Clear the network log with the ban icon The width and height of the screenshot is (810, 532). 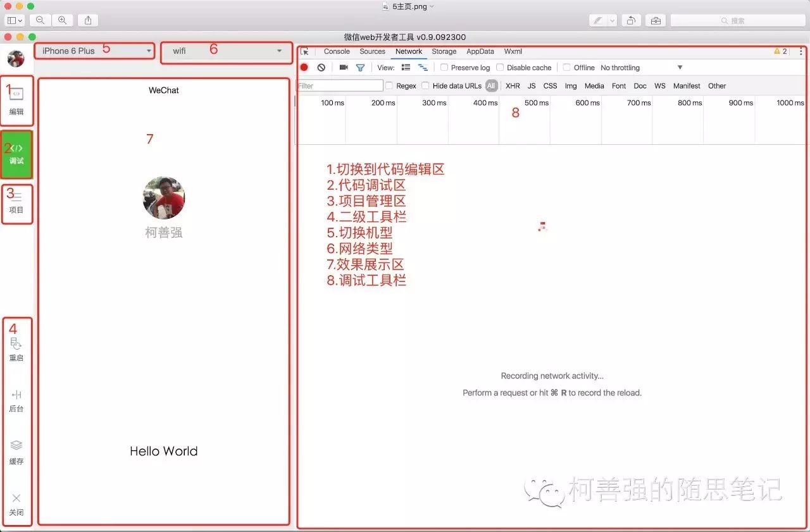pyautogui.click(x=321, y=67)
